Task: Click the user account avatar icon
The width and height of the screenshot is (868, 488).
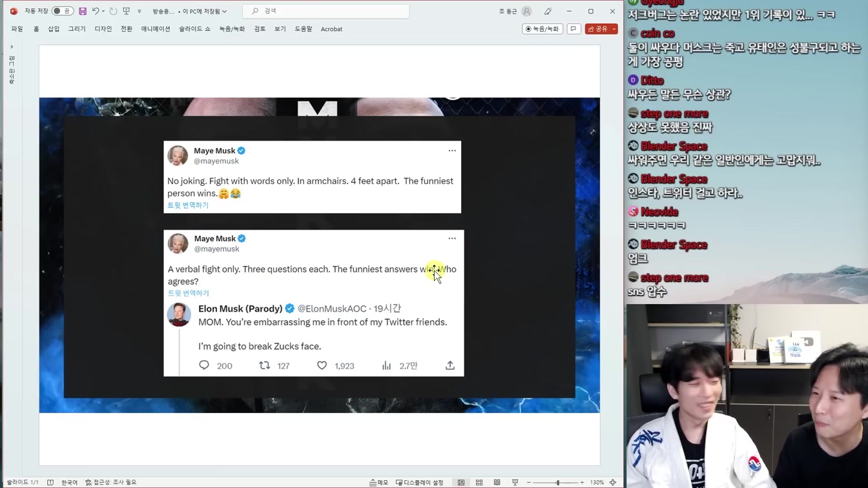Action: click(527, 11)
